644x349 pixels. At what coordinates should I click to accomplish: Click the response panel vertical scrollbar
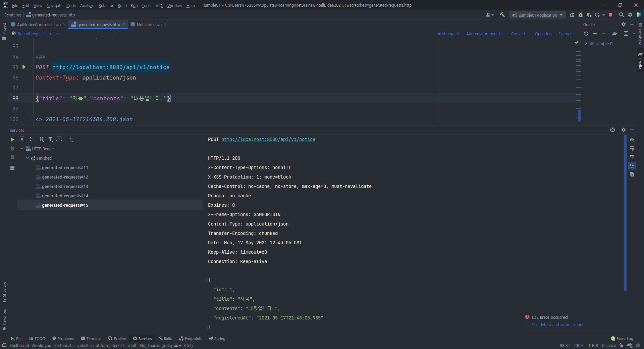(x=625, y=213)
